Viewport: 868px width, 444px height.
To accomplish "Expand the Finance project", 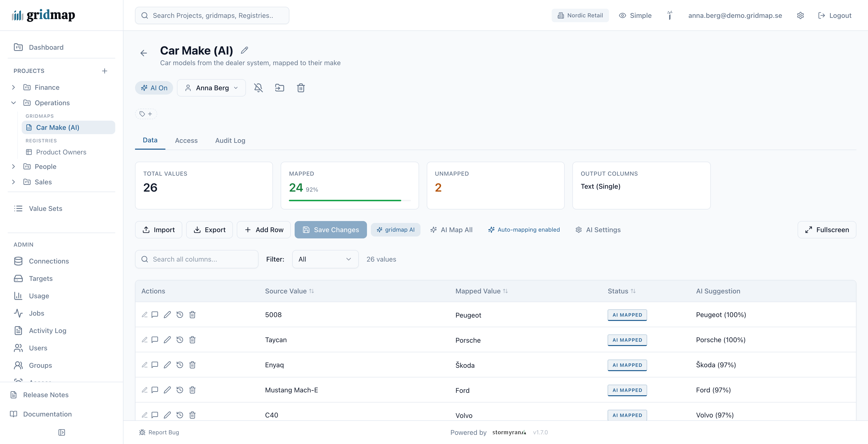I will point(14,87).
